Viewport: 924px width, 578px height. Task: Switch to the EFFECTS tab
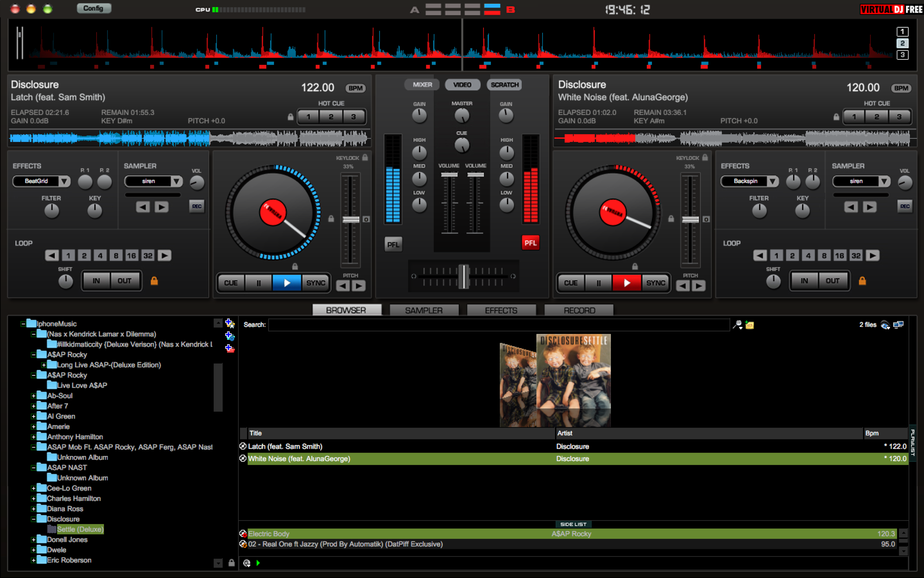coord(501,310)
